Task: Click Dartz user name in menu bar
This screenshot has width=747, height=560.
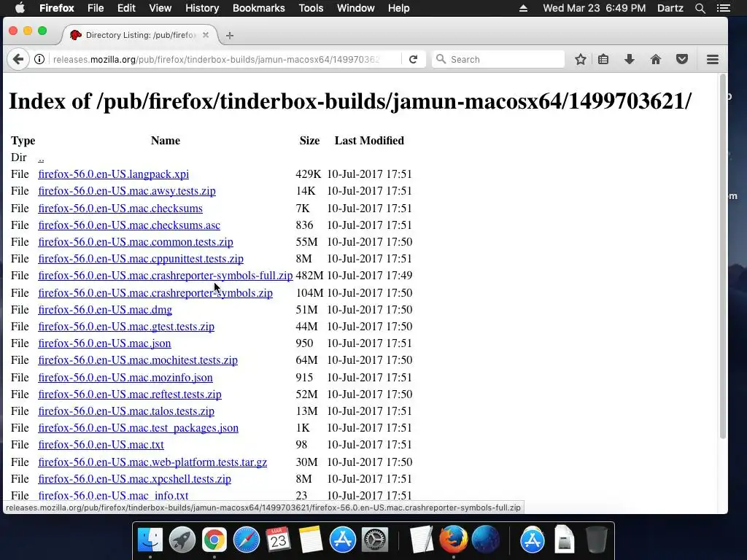Action: (x=670, y=8)
